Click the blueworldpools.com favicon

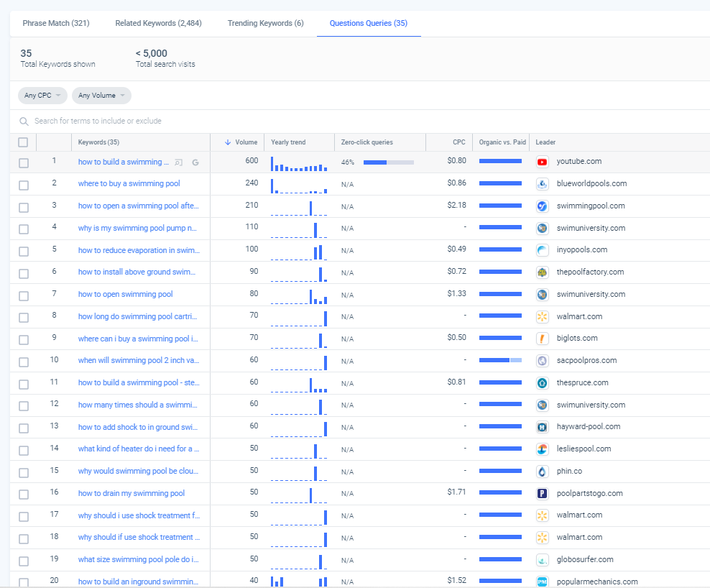click(543, 184)
